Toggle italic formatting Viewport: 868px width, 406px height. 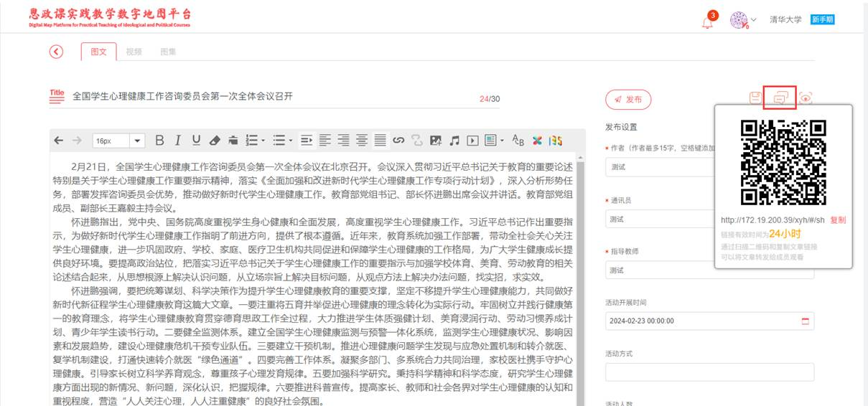tap(177, 141)
